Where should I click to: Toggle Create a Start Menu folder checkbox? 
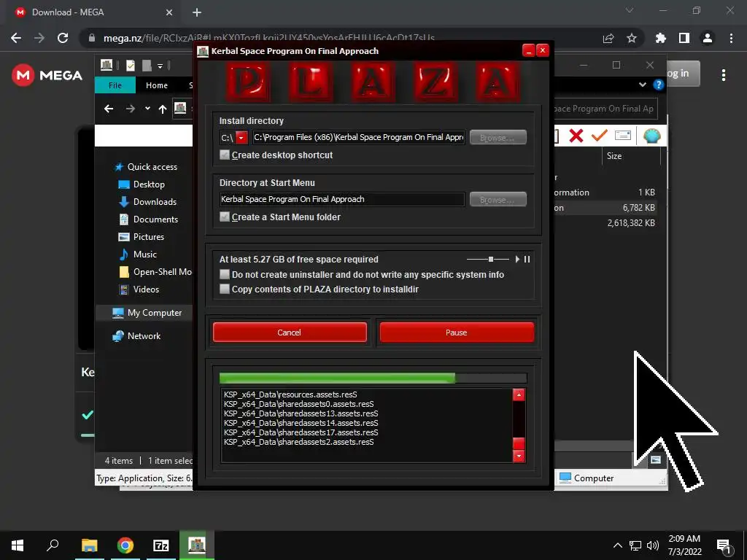click(225, 217)
